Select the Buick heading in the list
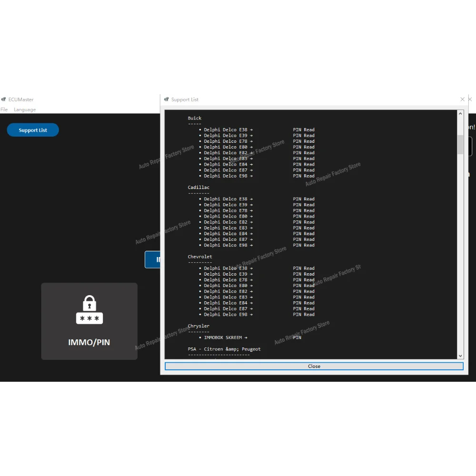 pyautogui.click(x=195, y=118)
